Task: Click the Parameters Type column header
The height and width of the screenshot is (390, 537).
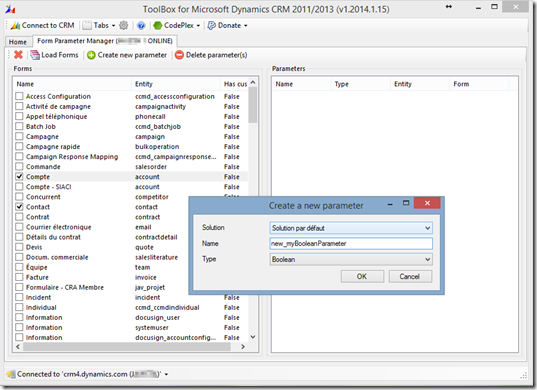Action: (360, 84)
